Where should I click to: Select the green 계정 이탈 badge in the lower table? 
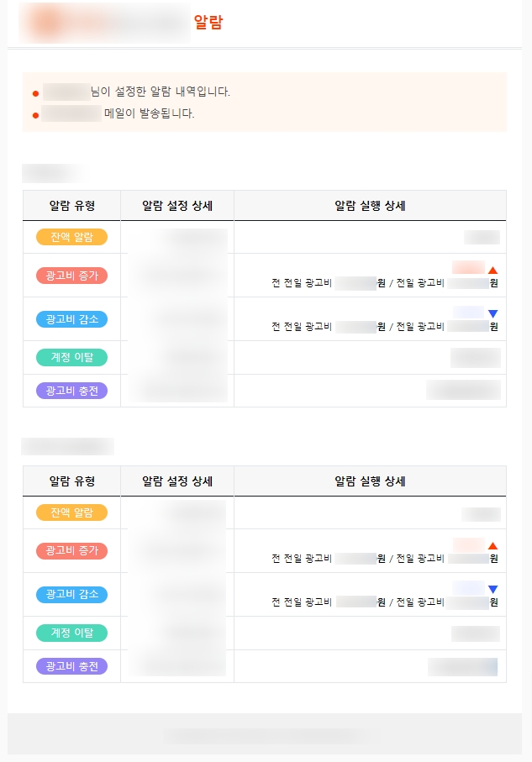71,633
